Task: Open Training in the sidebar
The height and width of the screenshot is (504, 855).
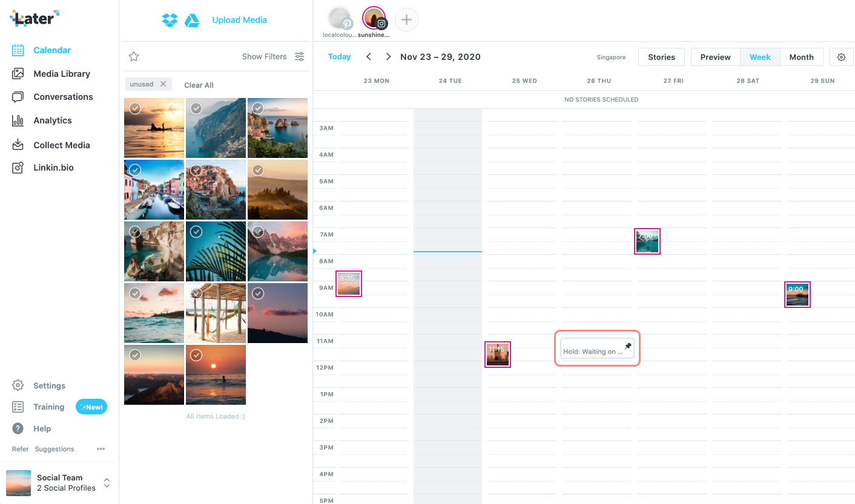Action: tap(48, 407)
